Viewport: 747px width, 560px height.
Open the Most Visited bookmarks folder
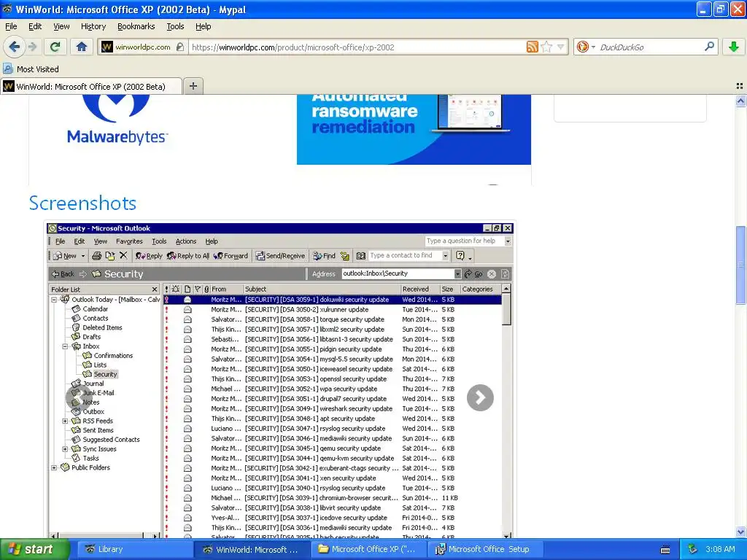point(31,69)
